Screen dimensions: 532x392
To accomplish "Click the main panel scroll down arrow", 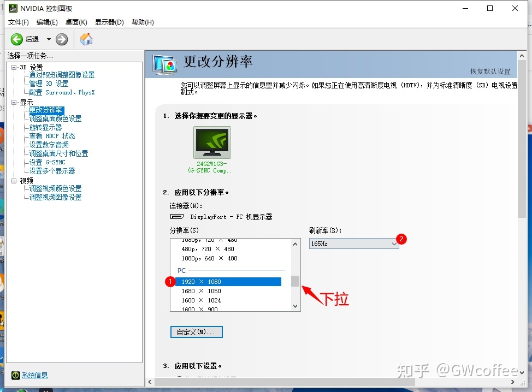I will tap(522, 372).
